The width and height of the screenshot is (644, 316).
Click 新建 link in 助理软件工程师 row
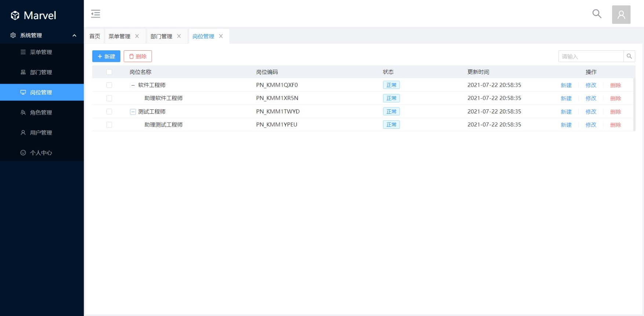pos(566,98)
